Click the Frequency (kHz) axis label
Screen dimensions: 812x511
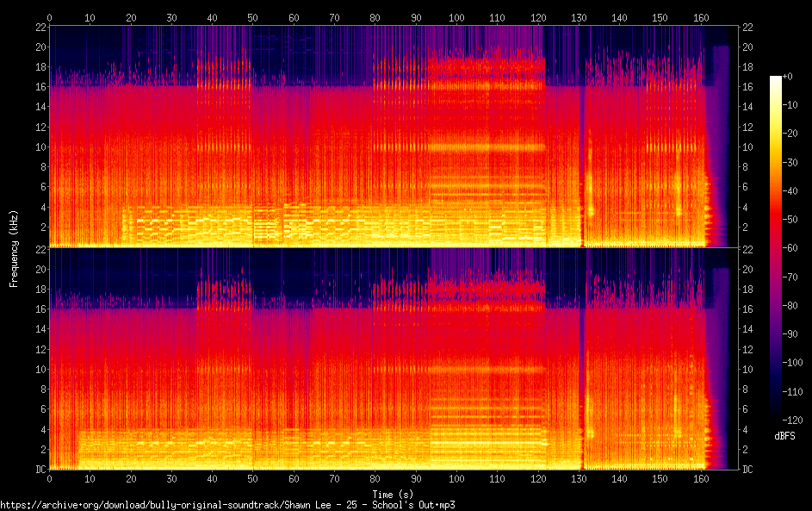[x=14, y=249]
